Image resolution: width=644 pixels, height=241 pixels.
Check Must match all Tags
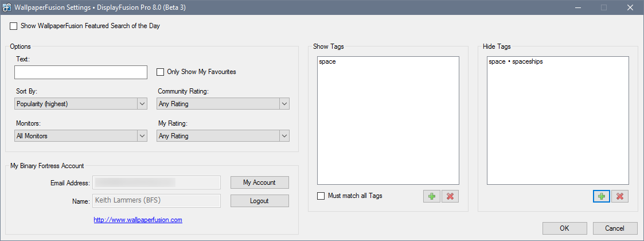[x=321, y=196]
